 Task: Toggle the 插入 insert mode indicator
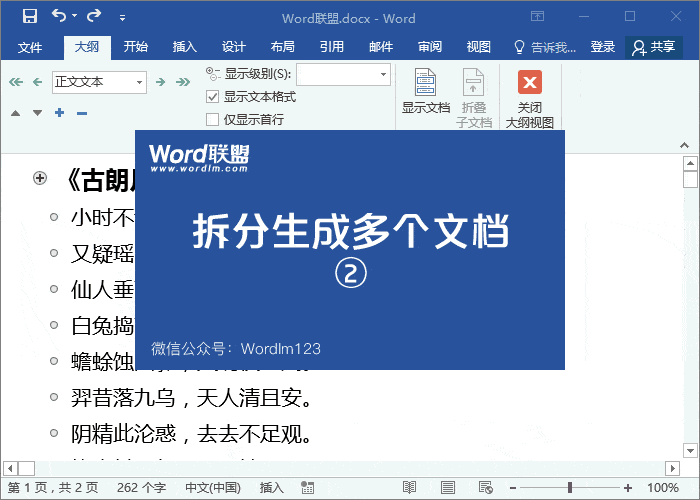click(x=271, y=488)
